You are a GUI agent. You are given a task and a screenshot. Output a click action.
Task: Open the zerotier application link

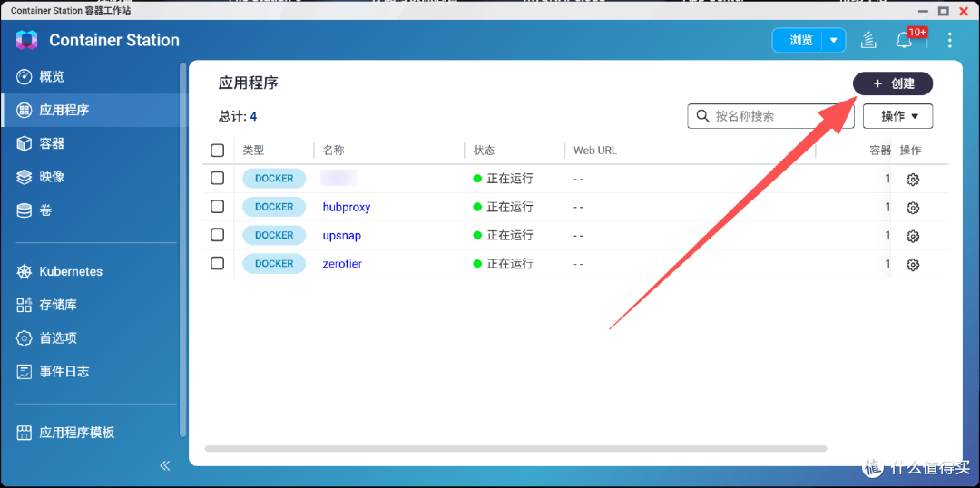(x=342, y=264)
